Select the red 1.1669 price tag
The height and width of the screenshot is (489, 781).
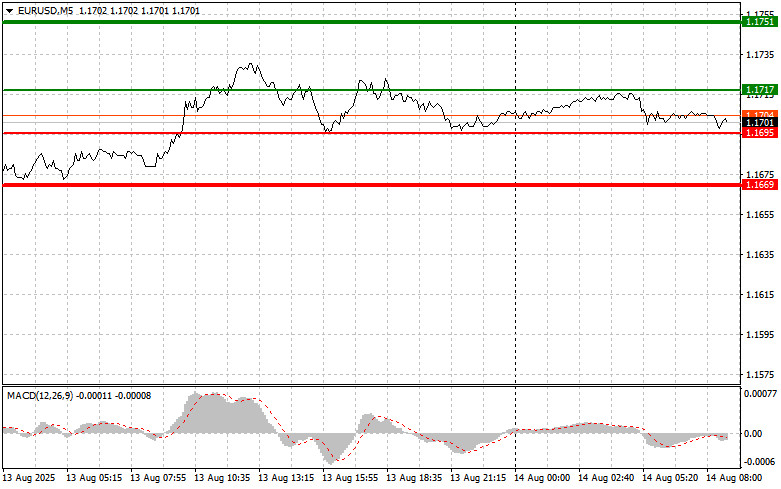755,185
